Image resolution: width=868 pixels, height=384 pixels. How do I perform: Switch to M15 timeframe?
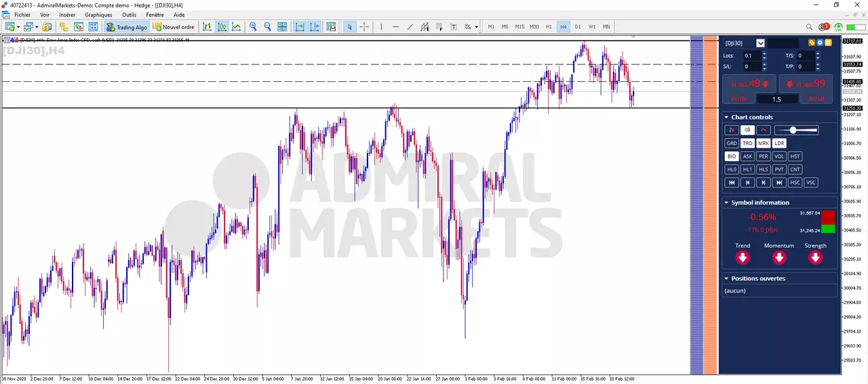coord(519,27)
